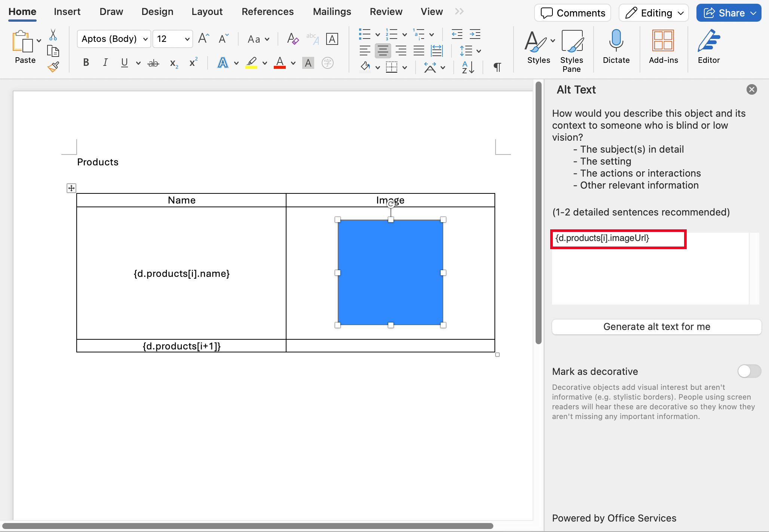Toggle Italic formatting
The width and height of the screenshot is (769, 532).
[x=105, y=62]
